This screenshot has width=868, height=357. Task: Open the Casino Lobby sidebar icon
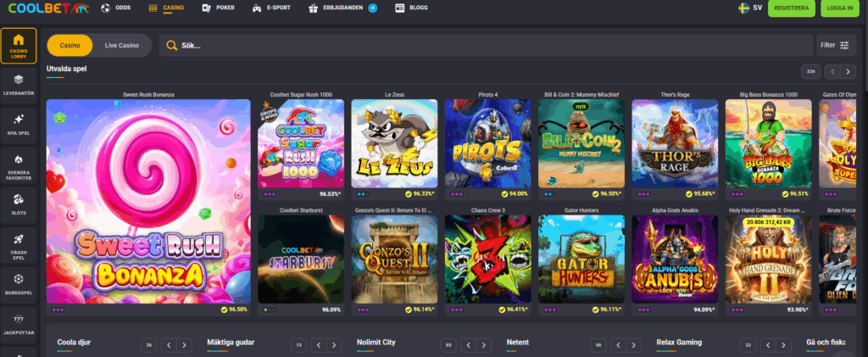(19, 46)
